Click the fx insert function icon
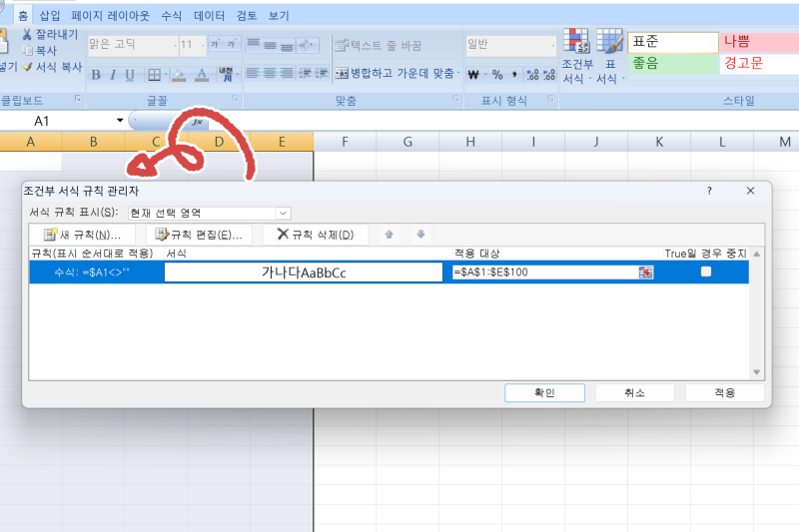 [197, 122]
